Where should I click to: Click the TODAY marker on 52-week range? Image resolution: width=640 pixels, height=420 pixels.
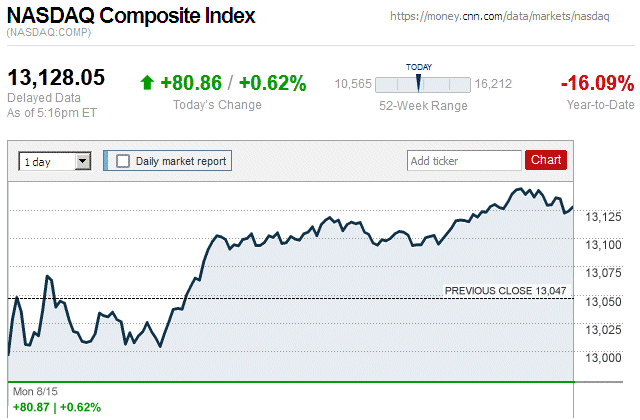pyautogui.click(x=419, y=68)
